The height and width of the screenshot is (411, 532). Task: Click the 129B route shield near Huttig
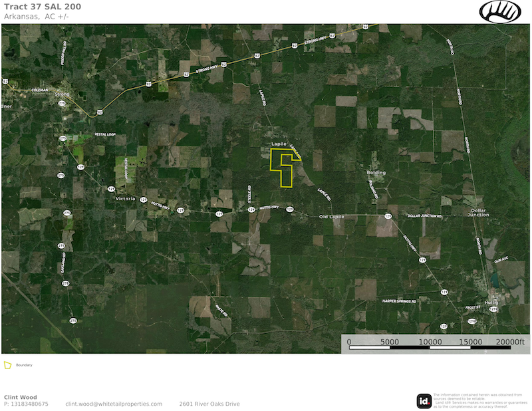tap(493, 309)
